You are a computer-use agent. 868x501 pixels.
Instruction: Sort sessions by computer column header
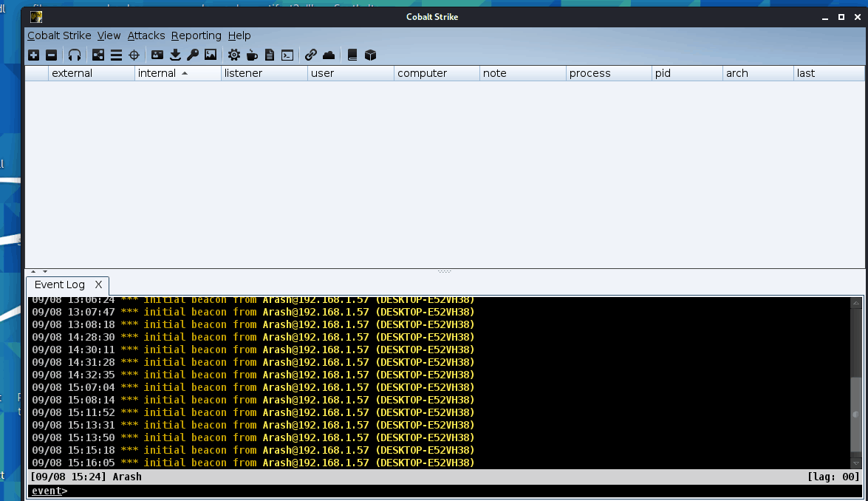point(437,73)
